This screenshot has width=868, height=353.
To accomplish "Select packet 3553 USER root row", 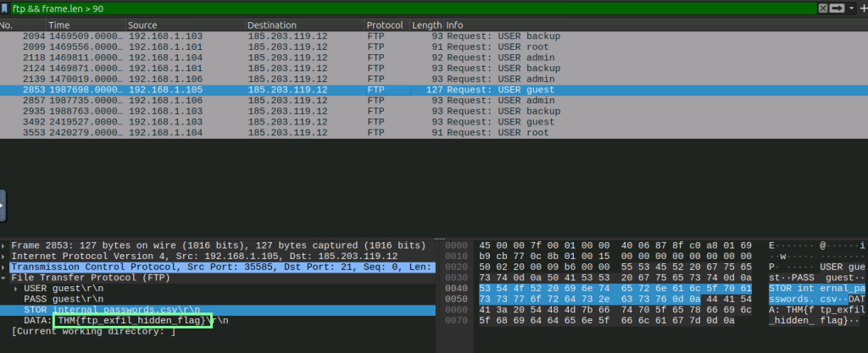I will (x=254, y=133).
